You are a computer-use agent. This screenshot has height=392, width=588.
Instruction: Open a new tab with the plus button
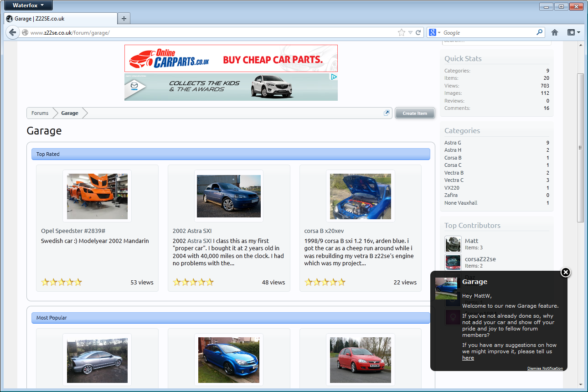(124, 19)
